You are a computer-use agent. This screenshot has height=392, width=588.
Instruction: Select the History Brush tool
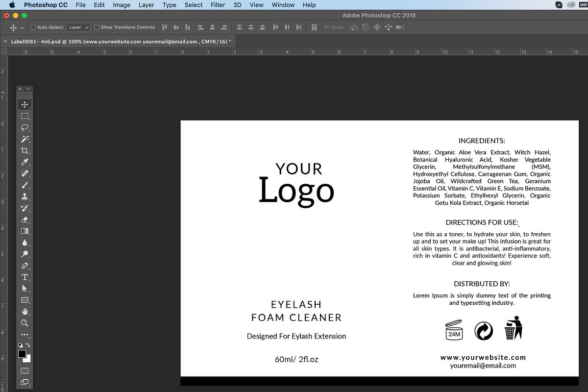[24, 208]
